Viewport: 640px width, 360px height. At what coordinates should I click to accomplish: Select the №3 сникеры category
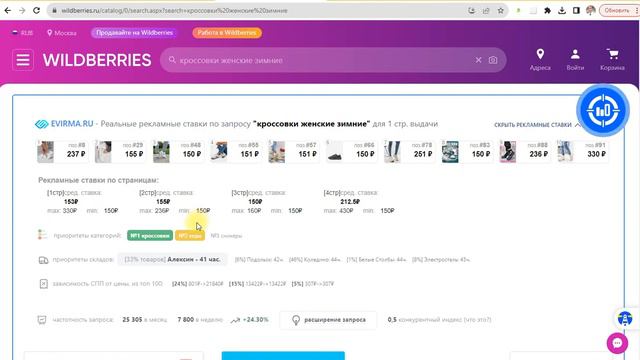pos(226,236)
